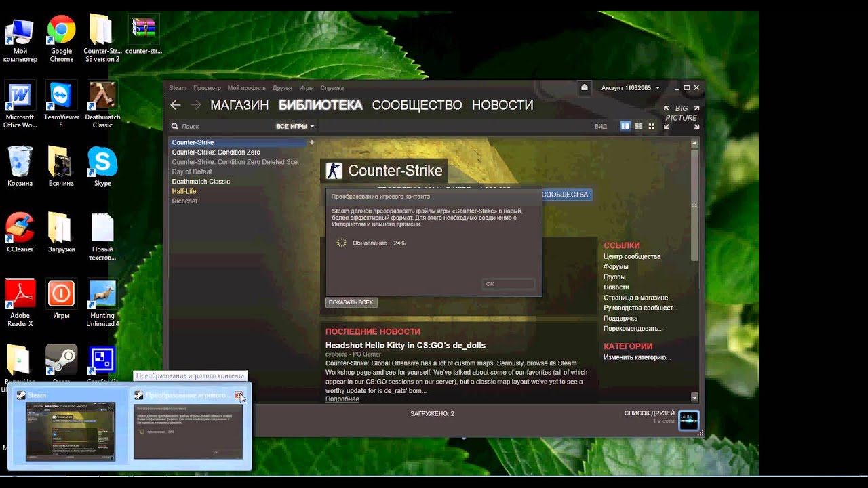868x488 pixels.
Task: Open Страница в магазине link
Action: point(635,298)
